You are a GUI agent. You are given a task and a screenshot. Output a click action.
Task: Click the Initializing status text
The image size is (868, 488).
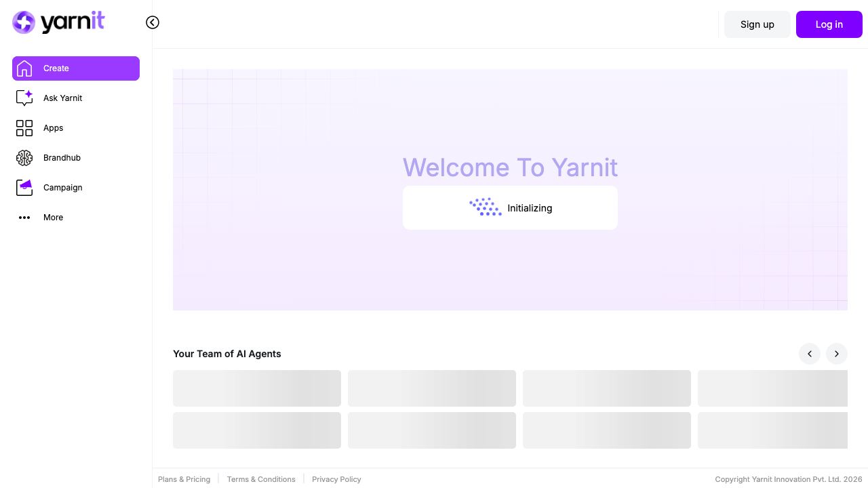tap(530, 208)
